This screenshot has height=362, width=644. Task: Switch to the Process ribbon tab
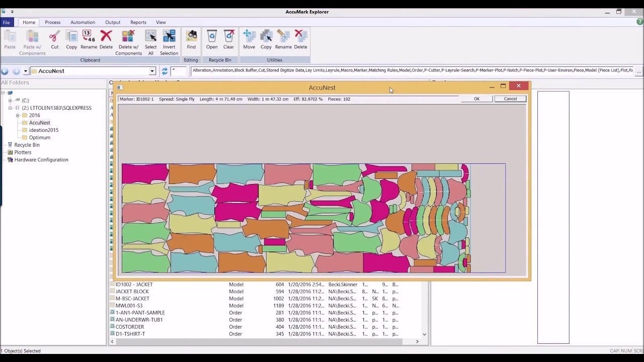(52, 22)
